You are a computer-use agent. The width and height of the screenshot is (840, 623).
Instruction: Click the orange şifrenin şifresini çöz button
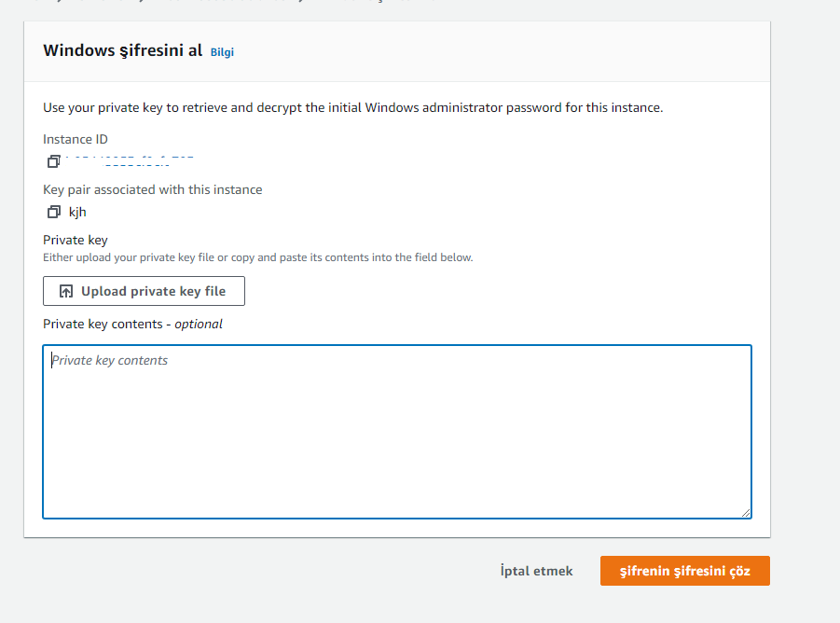(x=684, y=571)
